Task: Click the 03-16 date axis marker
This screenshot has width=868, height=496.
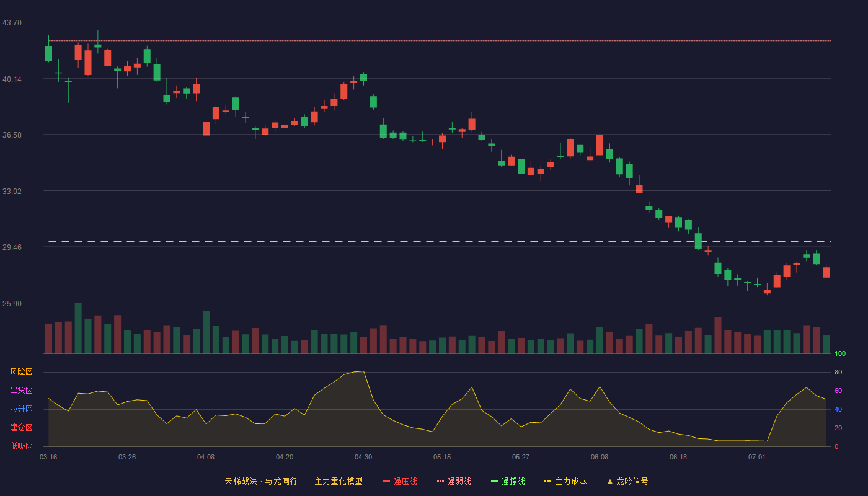Action: [48, 457]
